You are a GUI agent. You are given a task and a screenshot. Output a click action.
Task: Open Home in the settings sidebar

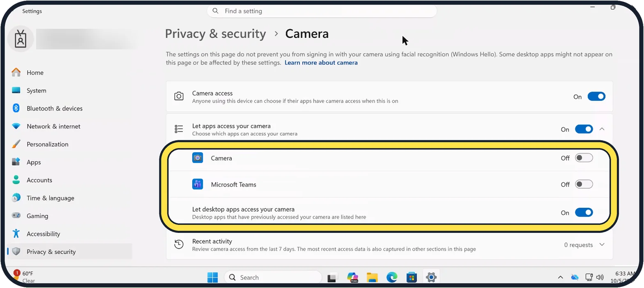tap(70, 72)
